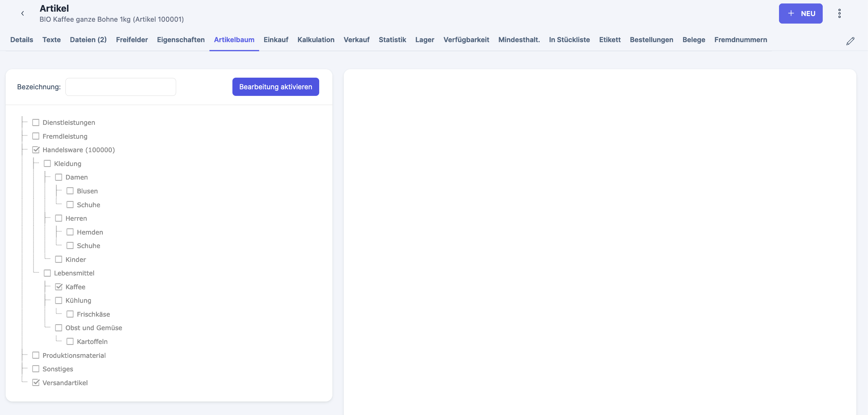The width and height of the screenshot is (868, 415).
Task: Open the Dateien (2) tab
Action: click(x=88, y=40)
